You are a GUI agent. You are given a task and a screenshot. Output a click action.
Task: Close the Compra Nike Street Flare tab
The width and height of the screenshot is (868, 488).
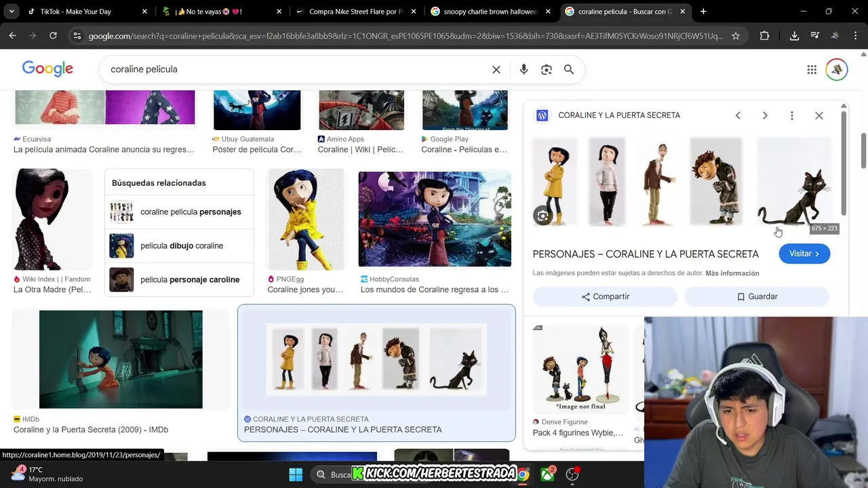pyautogui.click(x=414, y=12)
